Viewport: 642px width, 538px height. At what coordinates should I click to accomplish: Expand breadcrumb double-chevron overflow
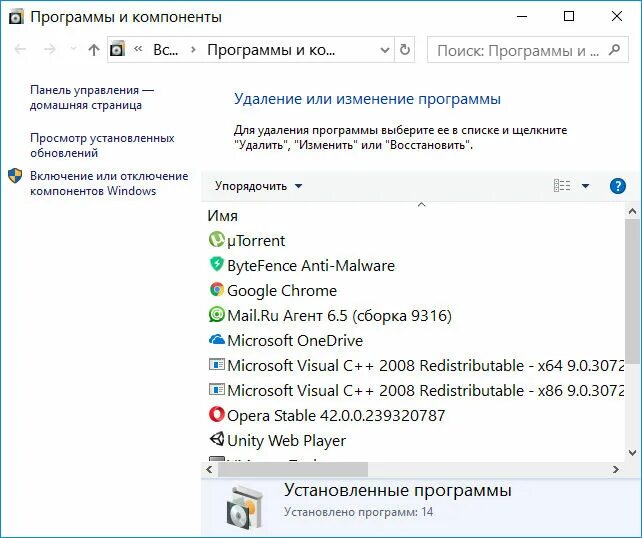tap(138, 49)
